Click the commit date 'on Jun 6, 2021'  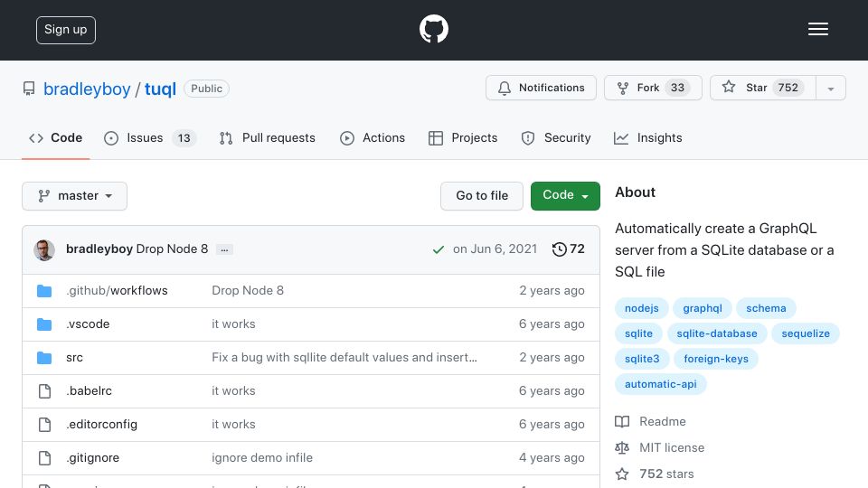[495, 249]
